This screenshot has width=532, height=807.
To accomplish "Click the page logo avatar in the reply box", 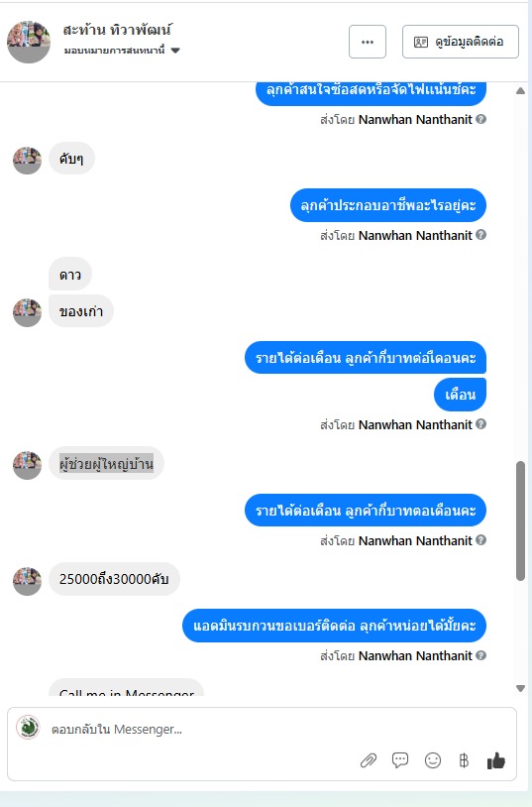I will (28, 728).
